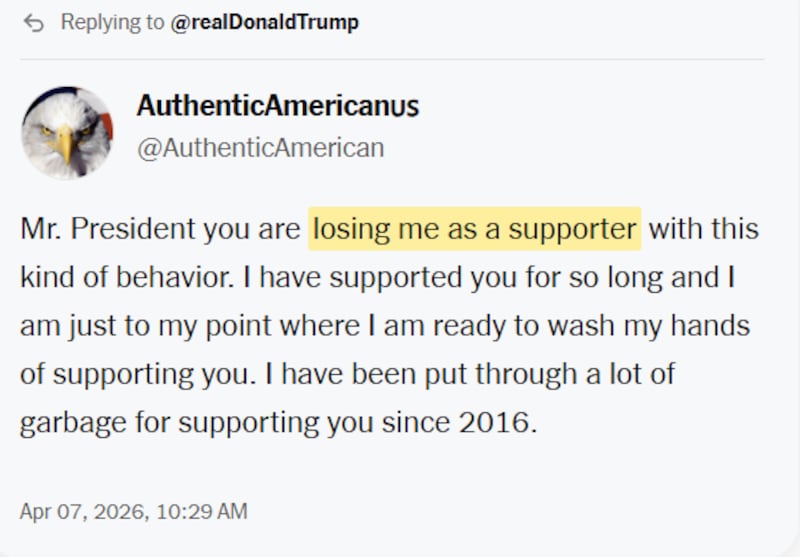
Task: Select the highlighted "losing me as a supporter" phrase
Action: pyautogui.click(x=474, y=229)
